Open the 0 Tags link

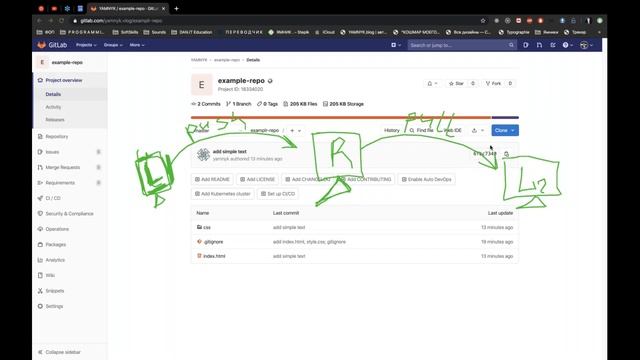pos(267,104)
